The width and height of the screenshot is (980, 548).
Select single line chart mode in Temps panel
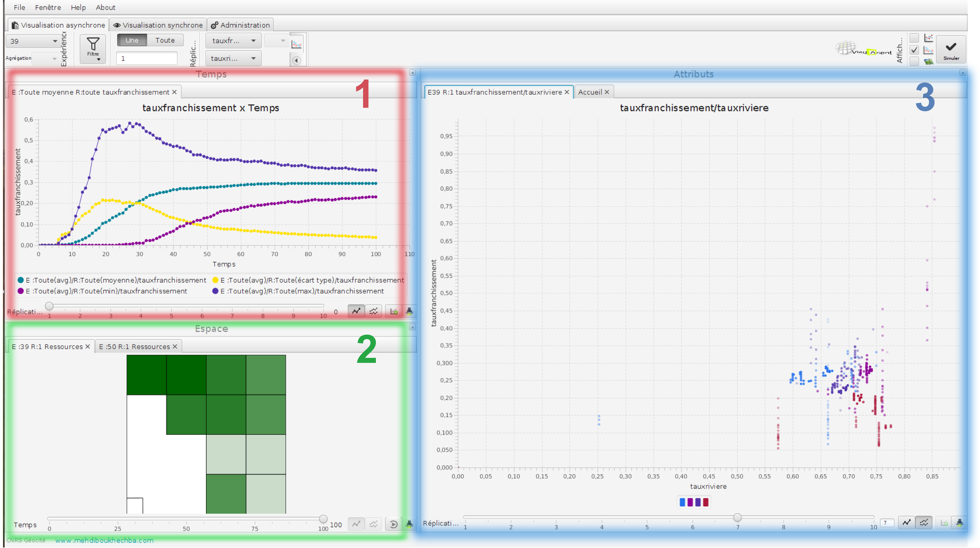(356, 311)
